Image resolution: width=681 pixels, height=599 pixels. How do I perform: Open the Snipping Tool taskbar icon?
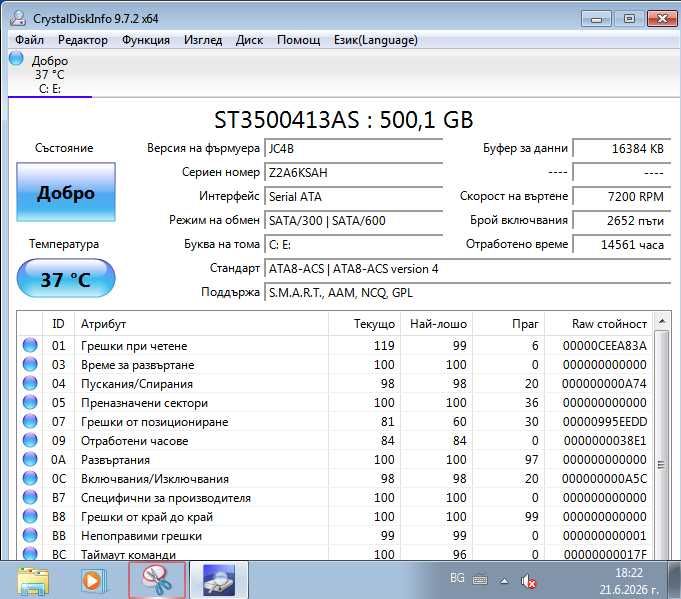tap(157, 580)
